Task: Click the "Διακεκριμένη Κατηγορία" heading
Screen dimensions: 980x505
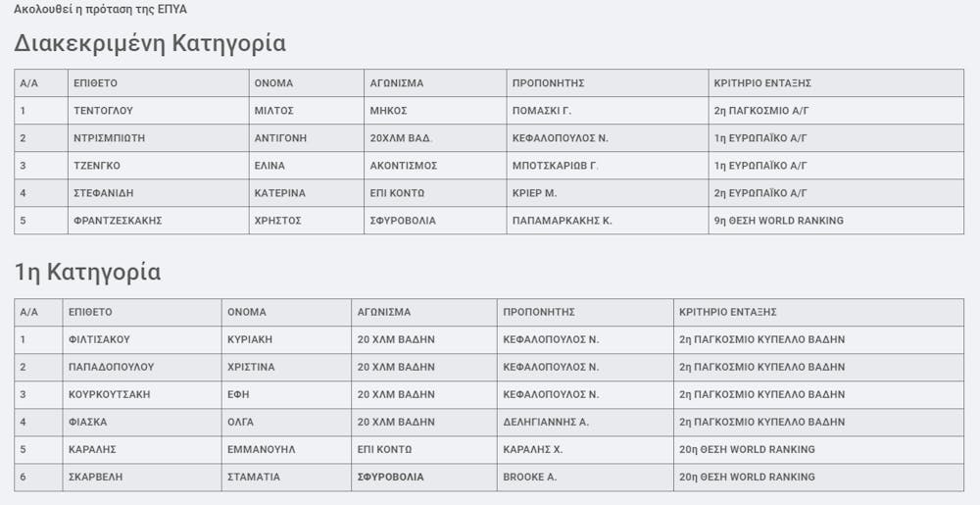Action: [x=150, y=43]
